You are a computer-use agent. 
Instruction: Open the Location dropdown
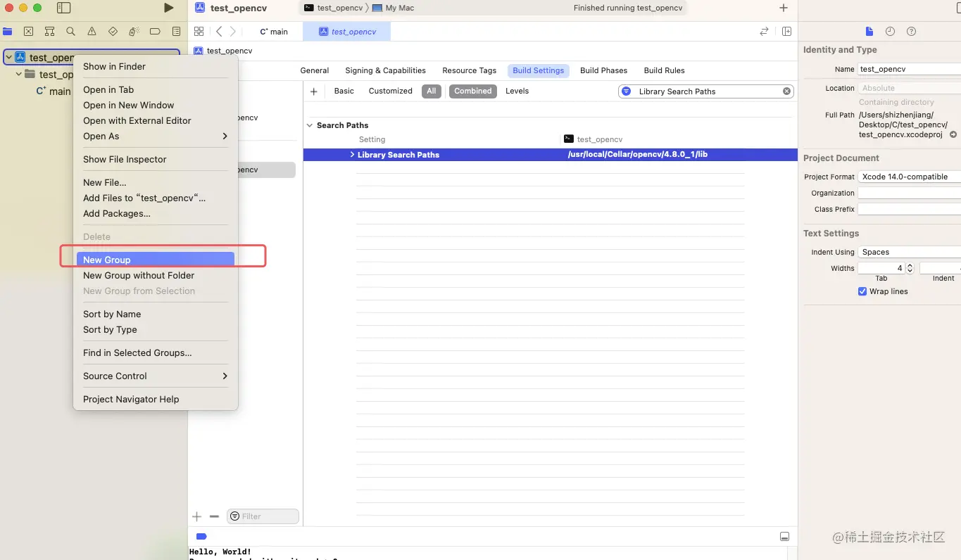(x=909, y=88)
